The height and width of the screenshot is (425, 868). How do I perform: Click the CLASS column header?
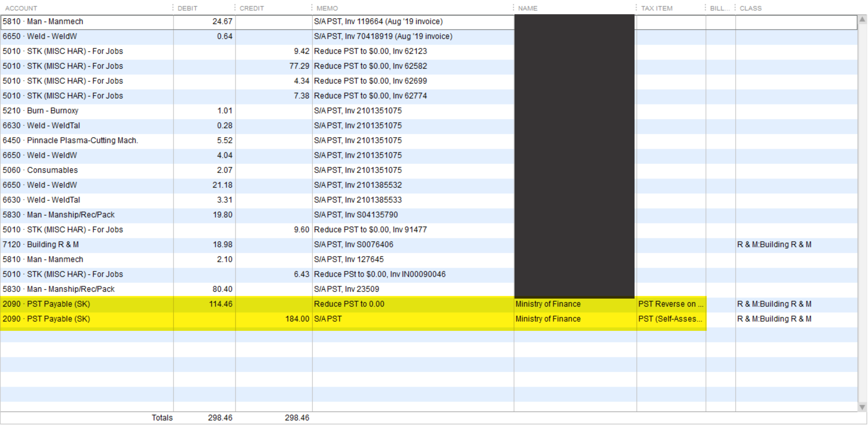tap(750, 8)
